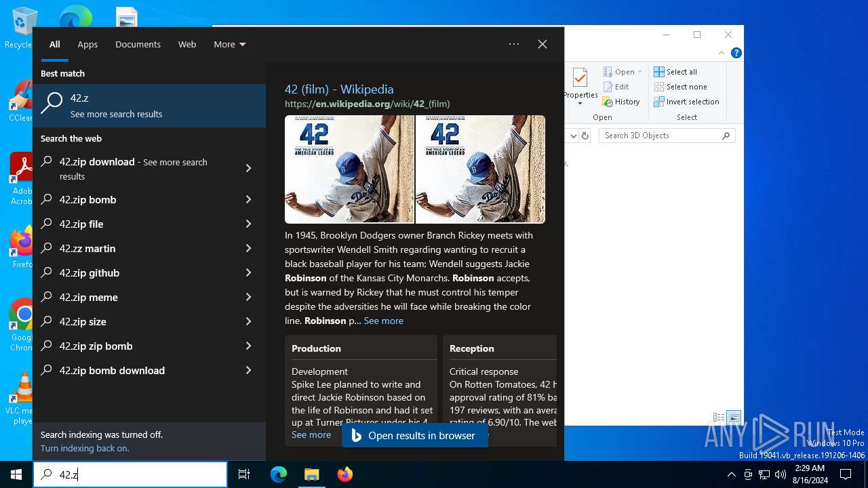Click the Windows Start button
Screen dimensions: 868x488
click(x=16, y=474)
